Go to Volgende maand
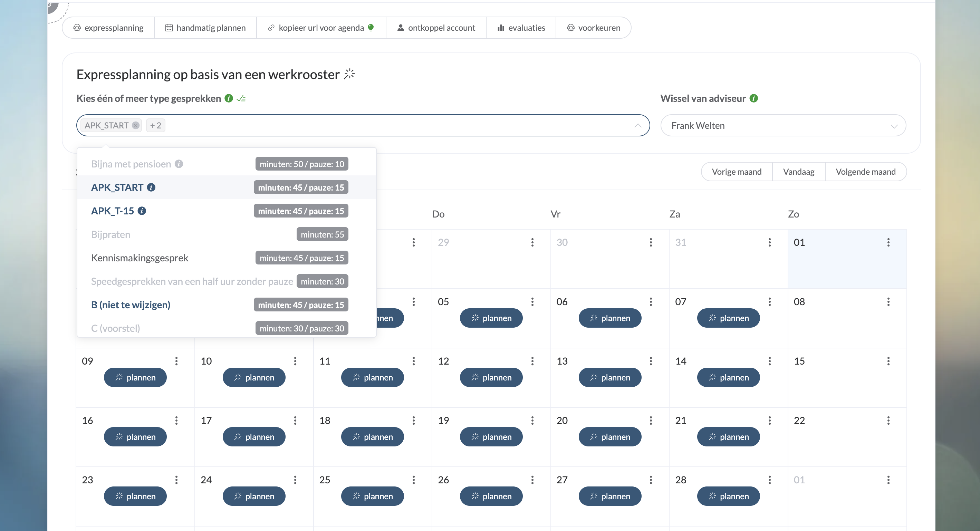 tap(865, 172)
